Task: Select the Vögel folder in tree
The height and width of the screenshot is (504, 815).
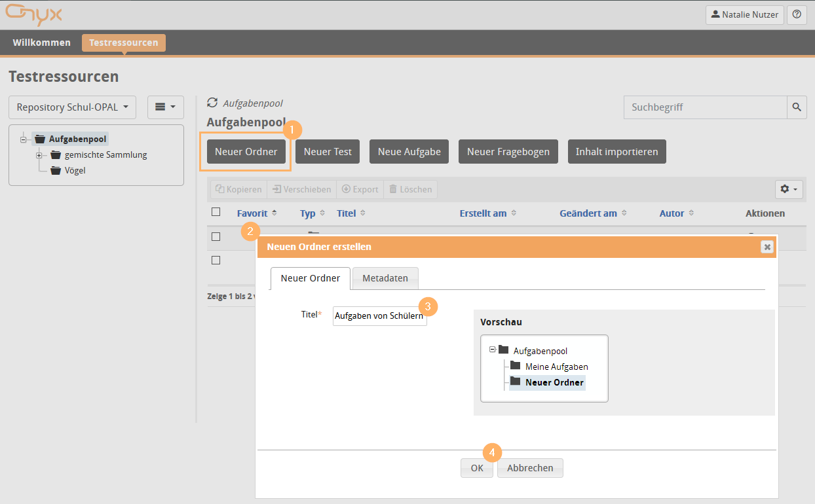Action: pyautogui.click(x=75, y=170)
